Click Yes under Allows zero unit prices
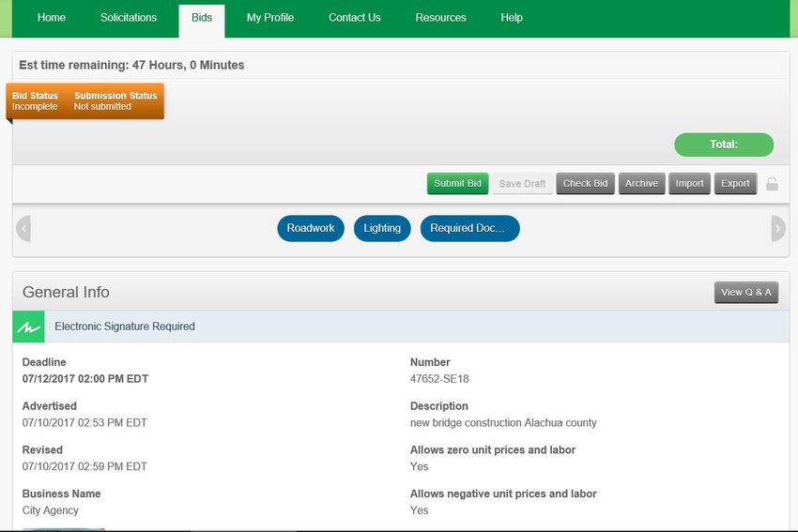Viewport: 798px width, 532px height. 419,466
